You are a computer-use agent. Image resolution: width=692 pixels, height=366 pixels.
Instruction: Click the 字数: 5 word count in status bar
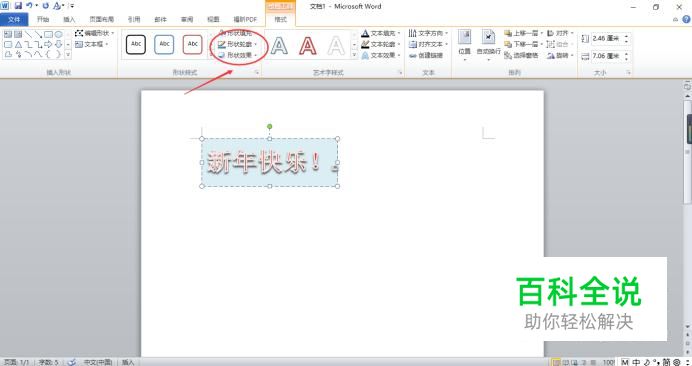pos(48,362)
